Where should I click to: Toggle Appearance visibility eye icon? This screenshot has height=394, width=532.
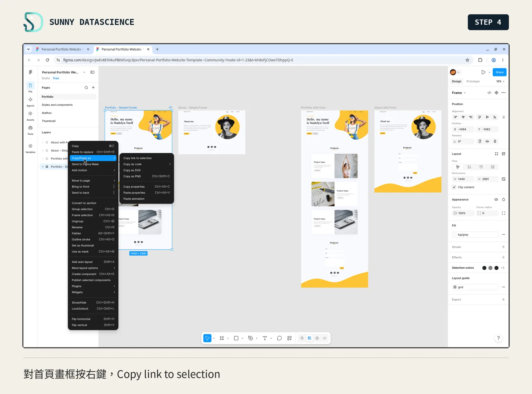(496, 199)
